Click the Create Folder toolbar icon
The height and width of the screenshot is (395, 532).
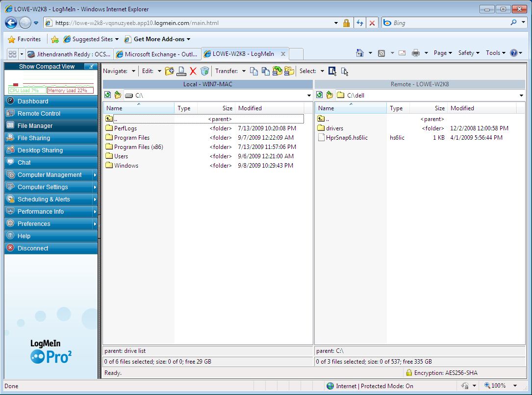(x=169, y=71)
